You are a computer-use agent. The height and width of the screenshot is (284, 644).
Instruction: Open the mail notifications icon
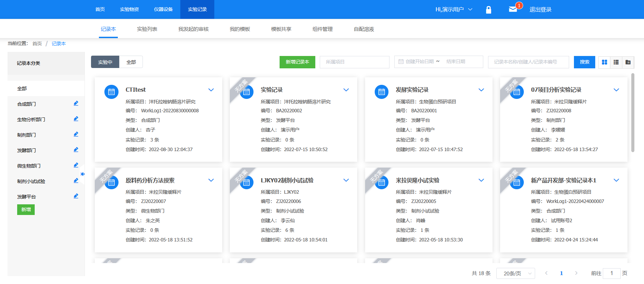tap(513, 9)
